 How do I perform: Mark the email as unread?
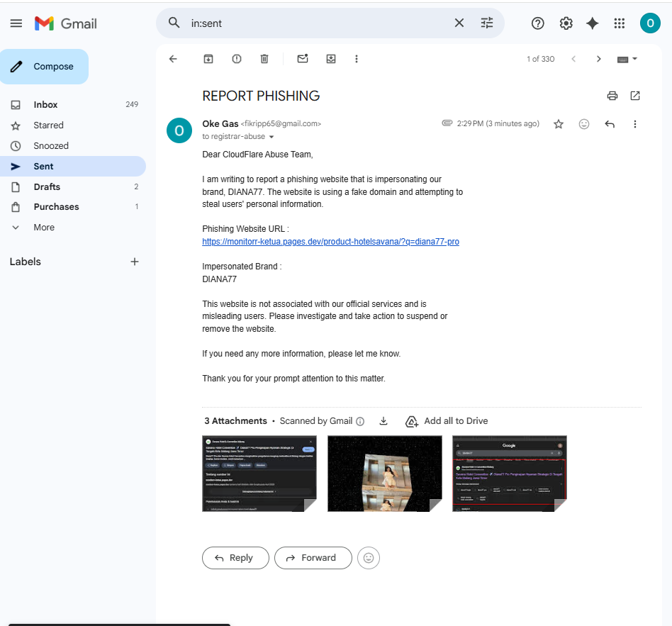(x=303, y=59)
